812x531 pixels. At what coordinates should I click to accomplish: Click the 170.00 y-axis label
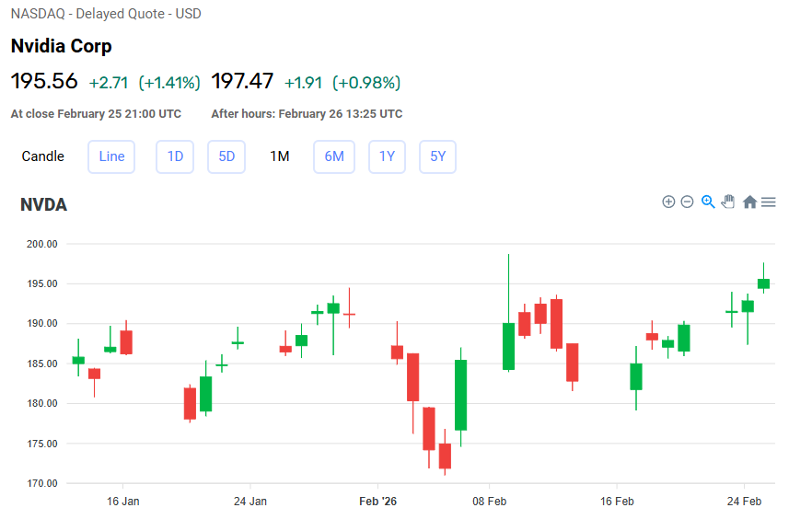42,483
